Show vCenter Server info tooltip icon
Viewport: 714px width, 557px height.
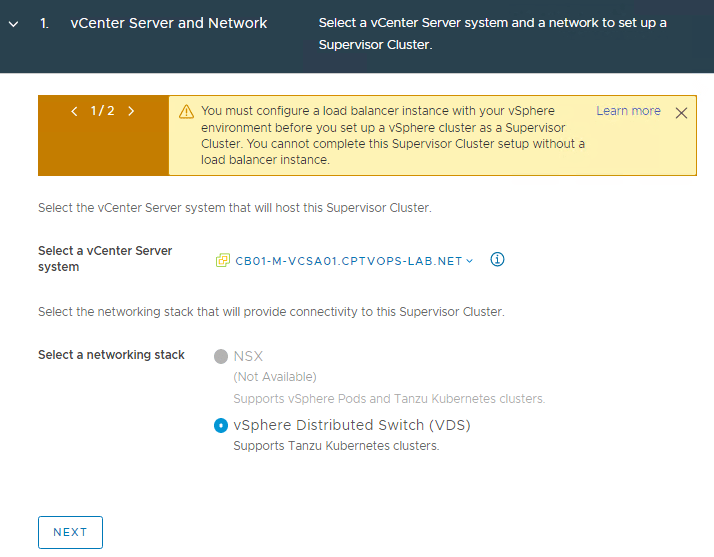click(497, 260)
